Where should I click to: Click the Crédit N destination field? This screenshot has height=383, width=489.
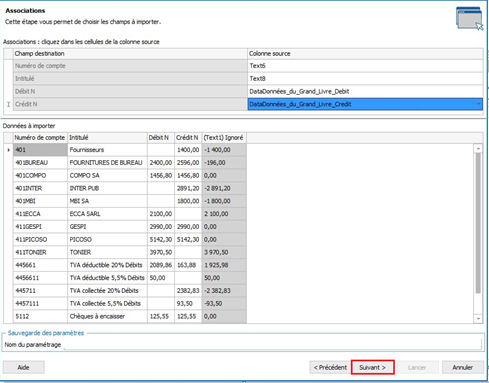(x=130, y=104)
